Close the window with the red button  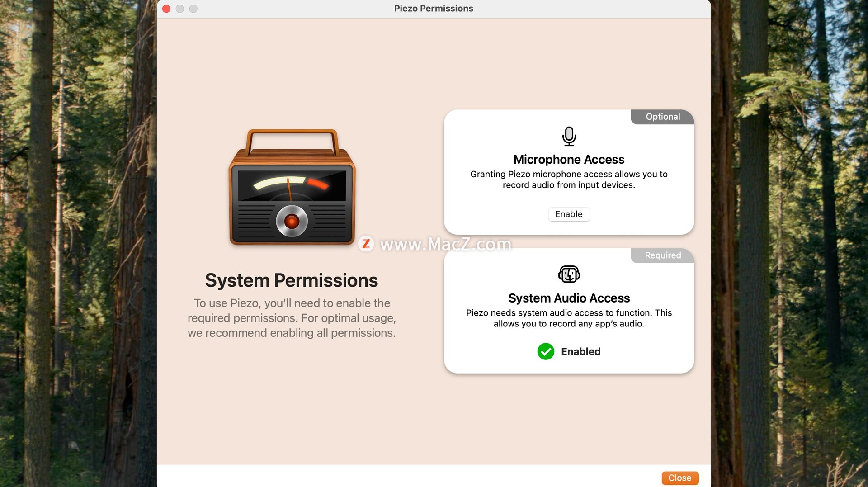[x=166, y=9]
